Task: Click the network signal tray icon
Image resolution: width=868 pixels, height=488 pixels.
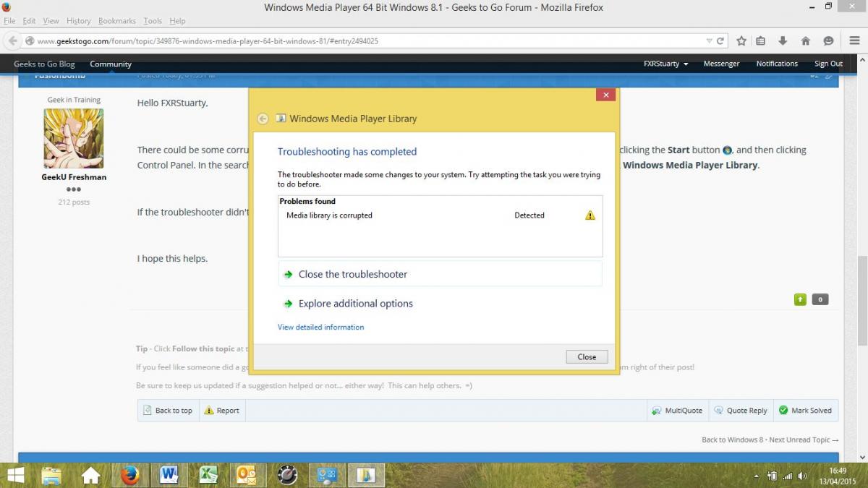Action: coord(788,476)
